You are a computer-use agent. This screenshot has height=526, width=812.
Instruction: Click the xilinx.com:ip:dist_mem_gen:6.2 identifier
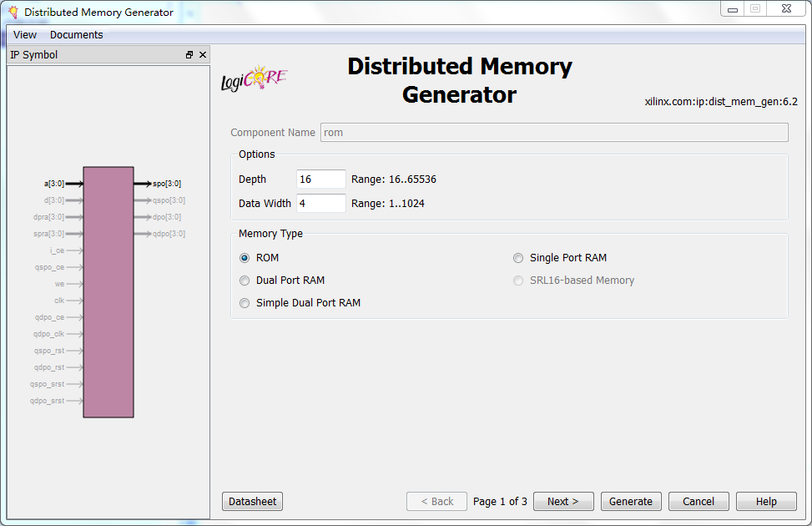coord(721,102)
